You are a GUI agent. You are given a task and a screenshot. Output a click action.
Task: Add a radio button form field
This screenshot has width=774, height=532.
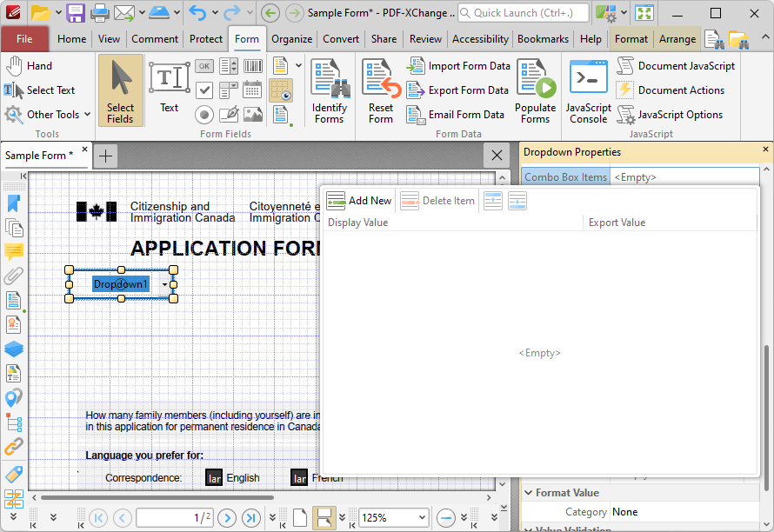tap(204, 115)
